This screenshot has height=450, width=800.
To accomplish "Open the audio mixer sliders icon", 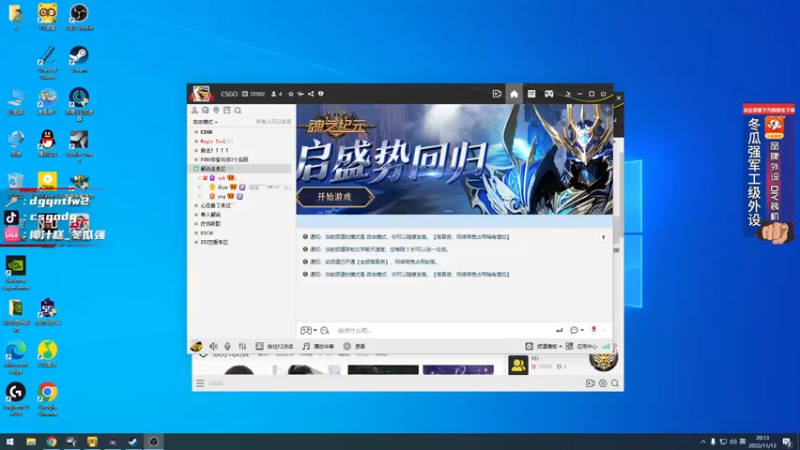I will point(242,346).
